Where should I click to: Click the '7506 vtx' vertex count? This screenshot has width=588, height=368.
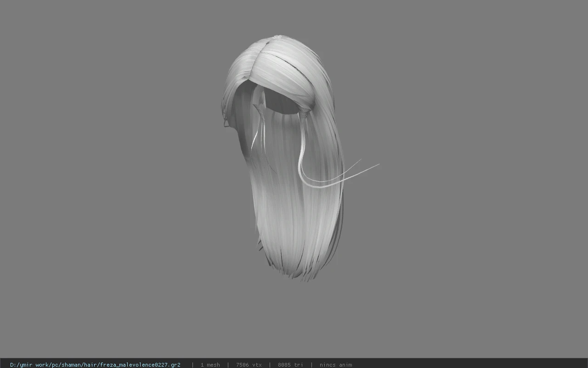[249, 365]
